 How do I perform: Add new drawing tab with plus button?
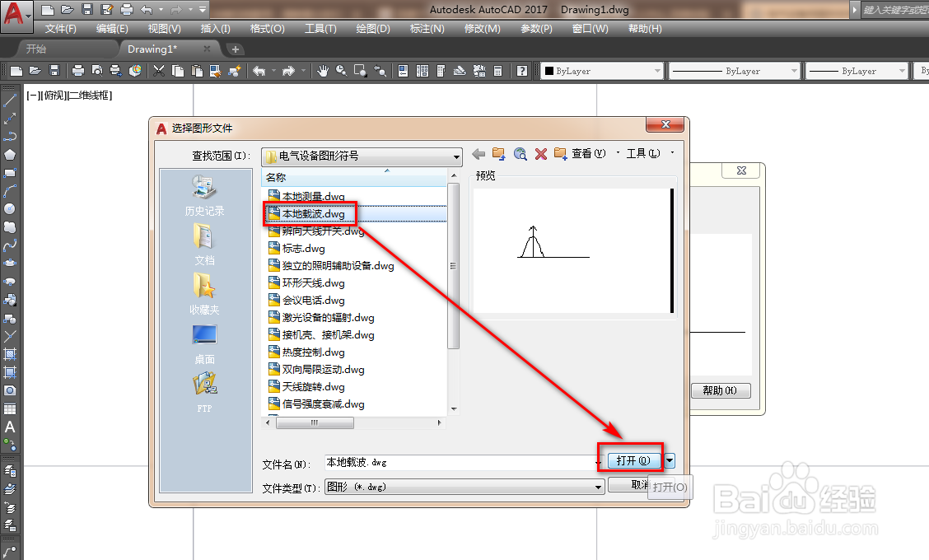tap(236, 49)
